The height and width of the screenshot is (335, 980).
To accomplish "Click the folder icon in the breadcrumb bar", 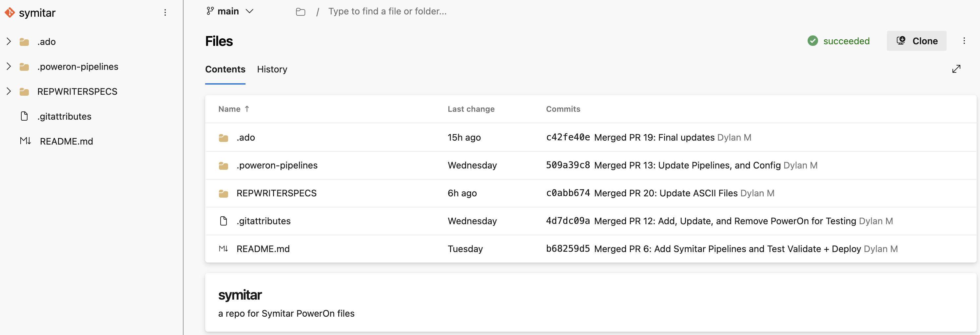I will tap(300, 12).
